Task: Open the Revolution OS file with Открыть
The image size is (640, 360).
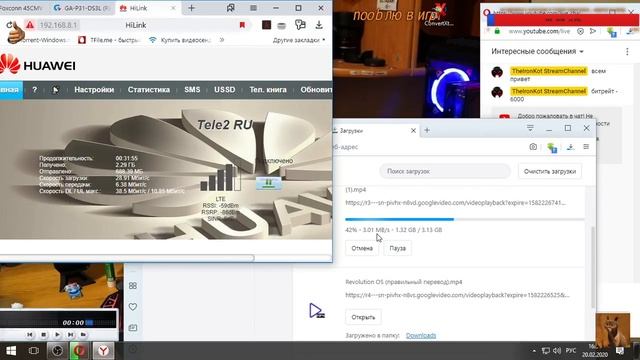Action: pos(363,317)
